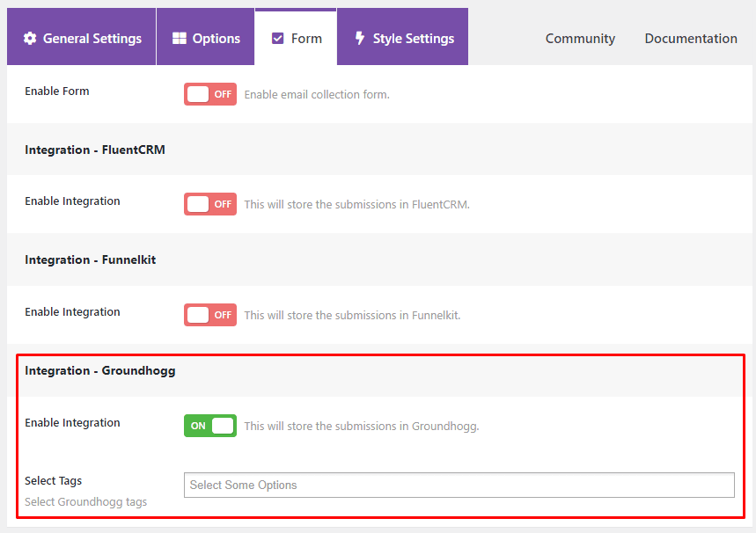Open the Community link

coord(580,39)
